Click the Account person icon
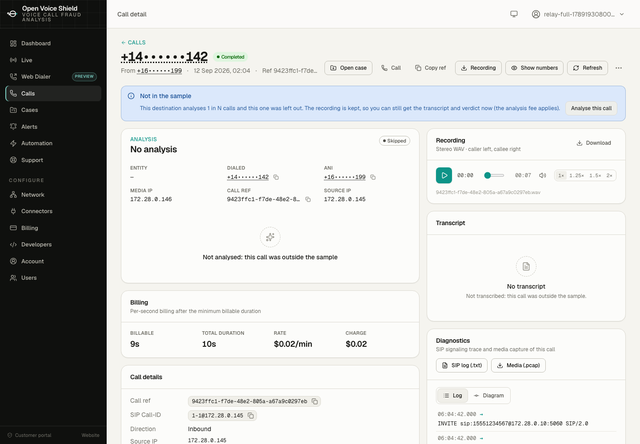 [13, 261]
